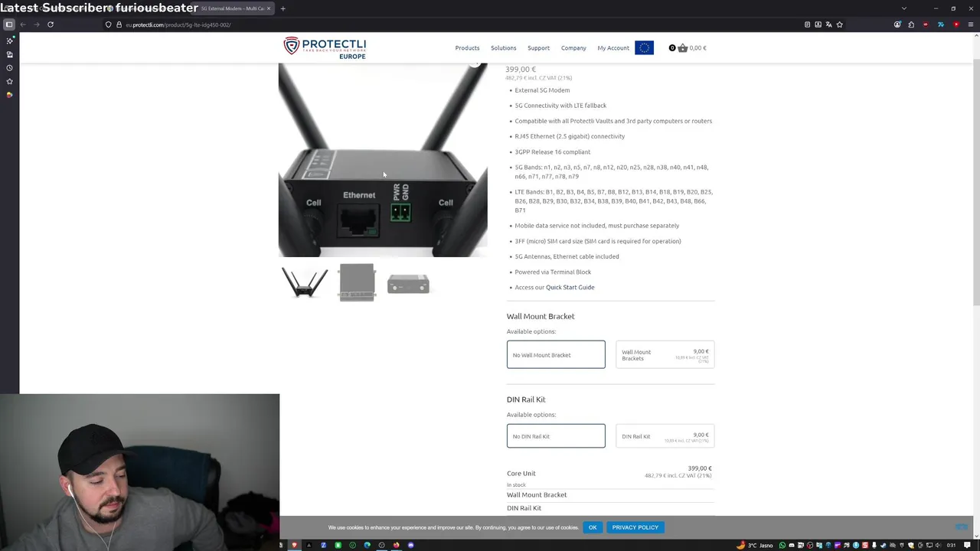The image size is (980, 551).
Task: Click the Protectli Europe logo
Action: pyautogui.click(x=325, y=47)
